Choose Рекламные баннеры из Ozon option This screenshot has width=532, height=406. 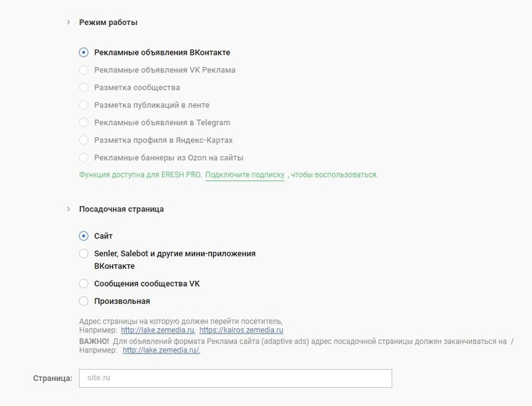point(83,158)
